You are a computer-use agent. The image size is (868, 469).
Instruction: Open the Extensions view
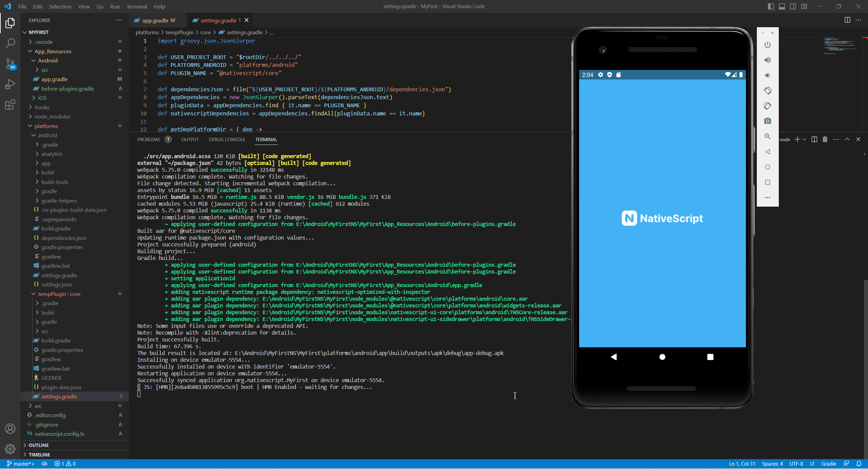point(10,105)
